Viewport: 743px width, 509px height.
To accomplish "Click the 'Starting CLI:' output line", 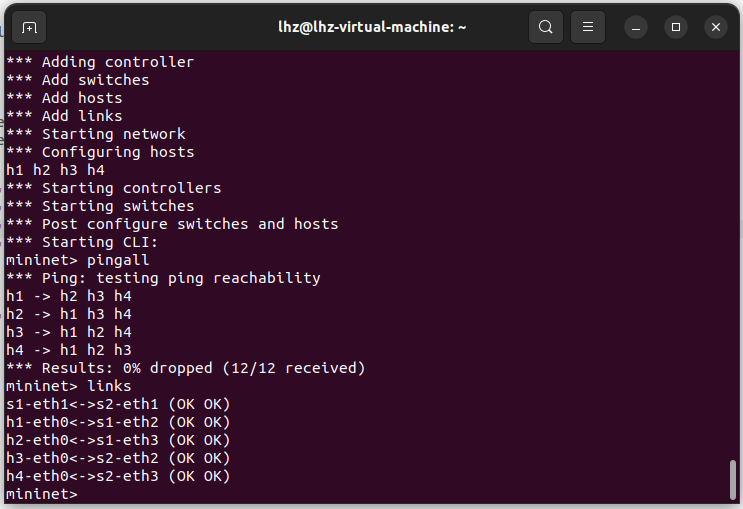I will pos(82,242).
